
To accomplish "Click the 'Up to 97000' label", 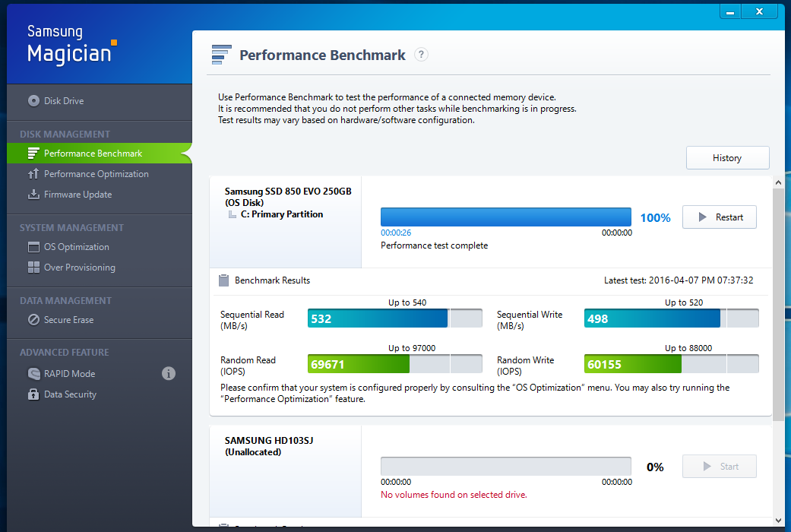I will tap(412, 348).
